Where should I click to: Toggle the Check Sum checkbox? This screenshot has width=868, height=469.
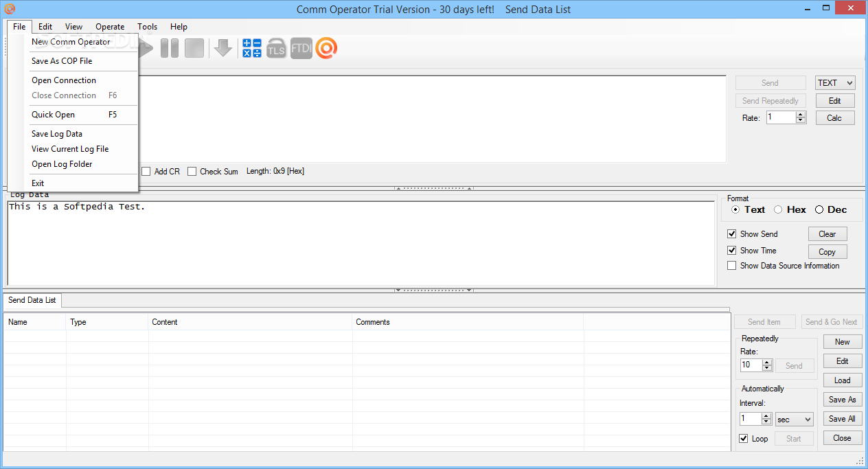coord(192,171)
